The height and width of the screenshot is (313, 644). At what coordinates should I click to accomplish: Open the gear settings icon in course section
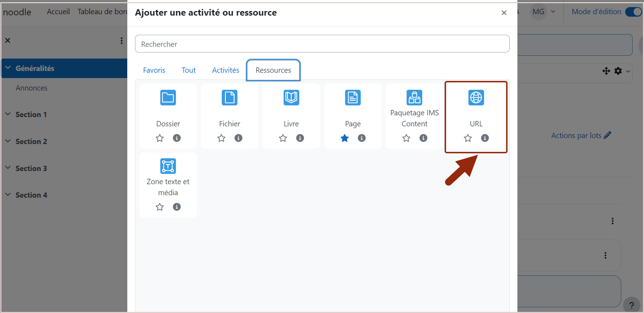pos(618,71)
